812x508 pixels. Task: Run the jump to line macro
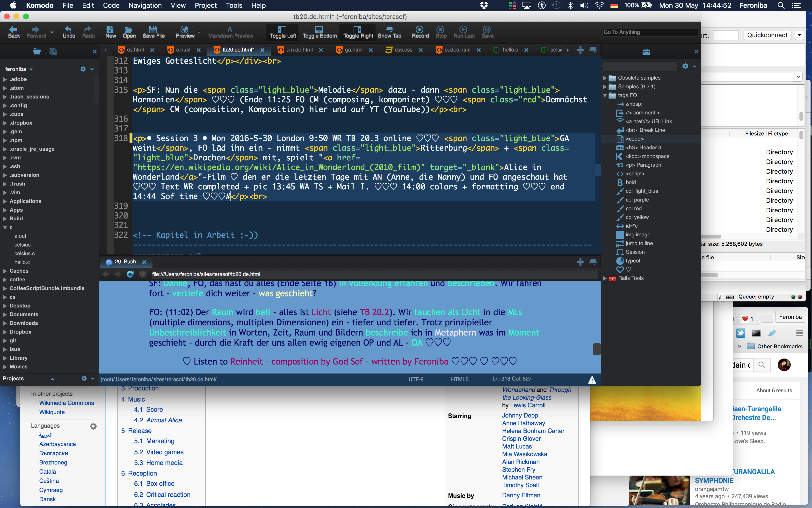(x=639, y=243)
